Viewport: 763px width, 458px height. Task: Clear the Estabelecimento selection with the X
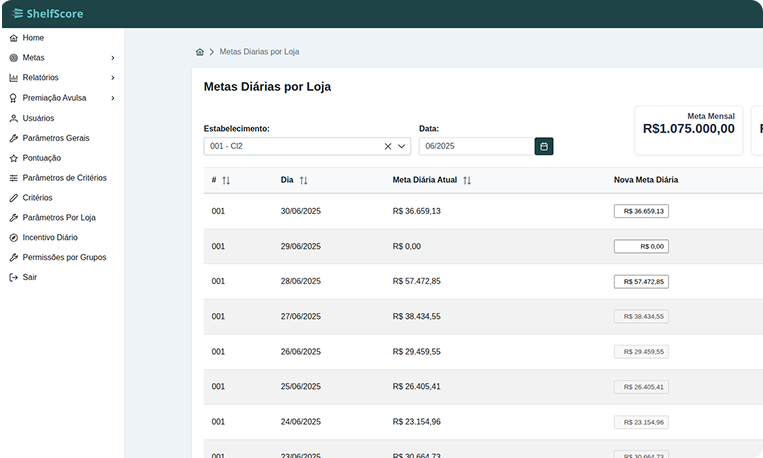click(x=388, y=146)
